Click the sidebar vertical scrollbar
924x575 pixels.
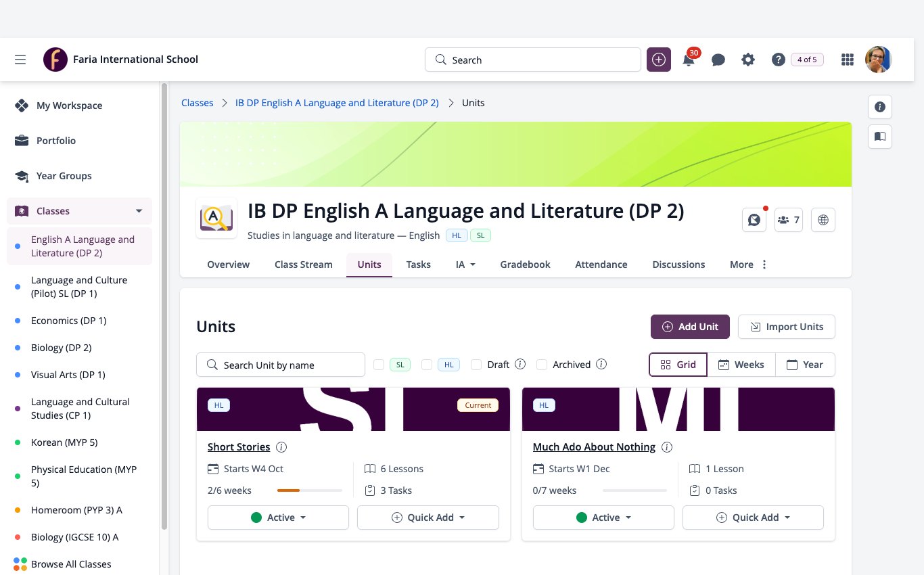point(164,306)
